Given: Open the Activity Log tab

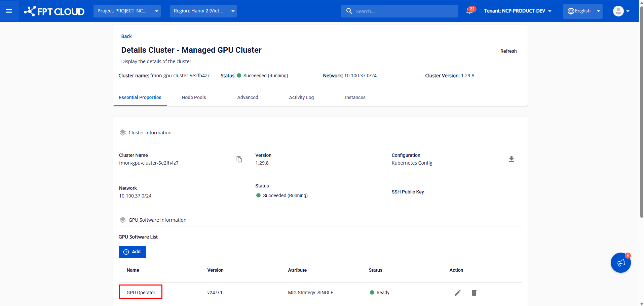Looking at the screenshot, I should (x=301, y=97).
